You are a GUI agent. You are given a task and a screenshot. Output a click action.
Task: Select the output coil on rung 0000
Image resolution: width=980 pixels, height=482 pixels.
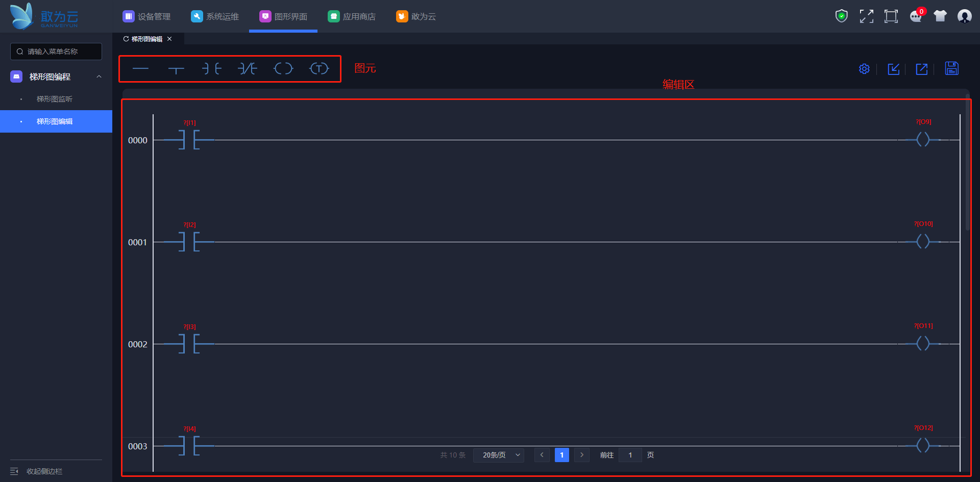pos(923,139)
